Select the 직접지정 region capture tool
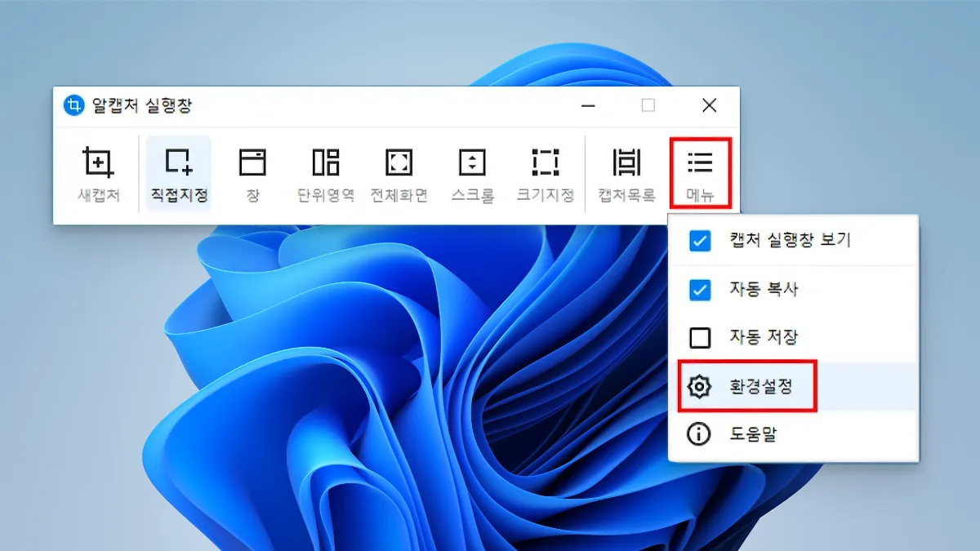Image resolution: width=980 pixels, height=551 pixels. [178, 173]
